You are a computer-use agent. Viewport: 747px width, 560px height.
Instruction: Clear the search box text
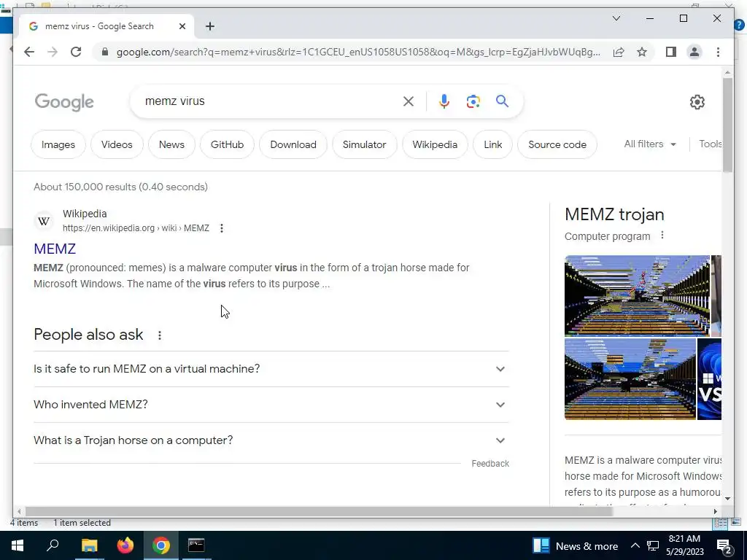pos(409,101)
